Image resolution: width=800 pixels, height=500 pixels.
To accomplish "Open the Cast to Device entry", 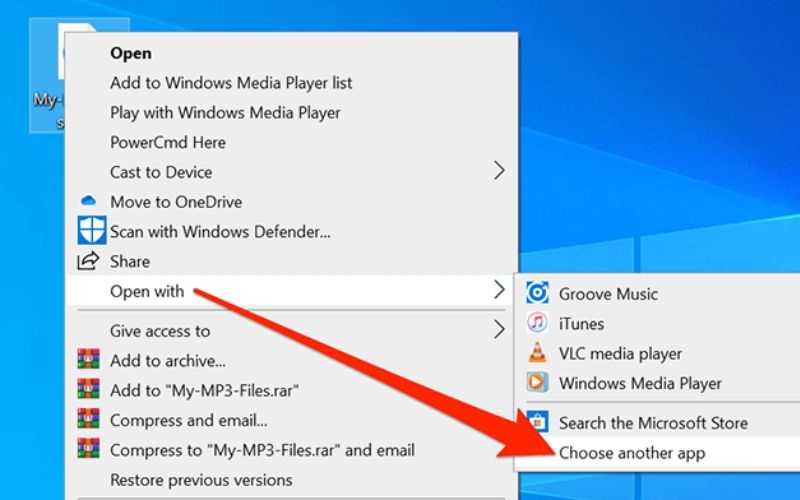I will [x=291, y=171].
